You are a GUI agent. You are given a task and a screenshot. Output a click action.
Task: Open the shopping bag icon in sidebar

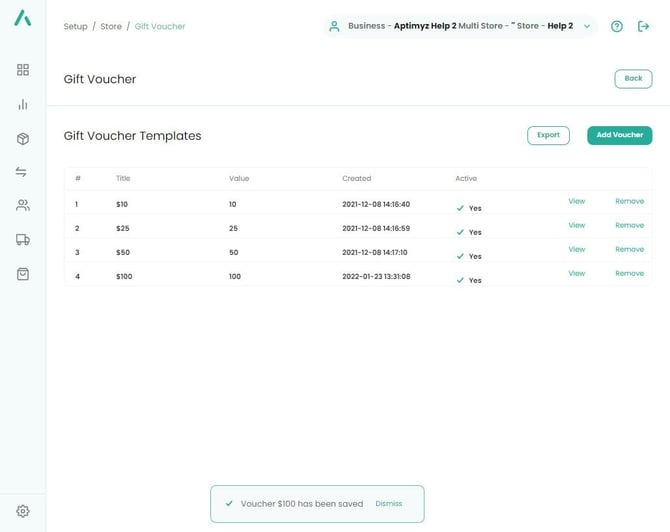click(22, 273)
